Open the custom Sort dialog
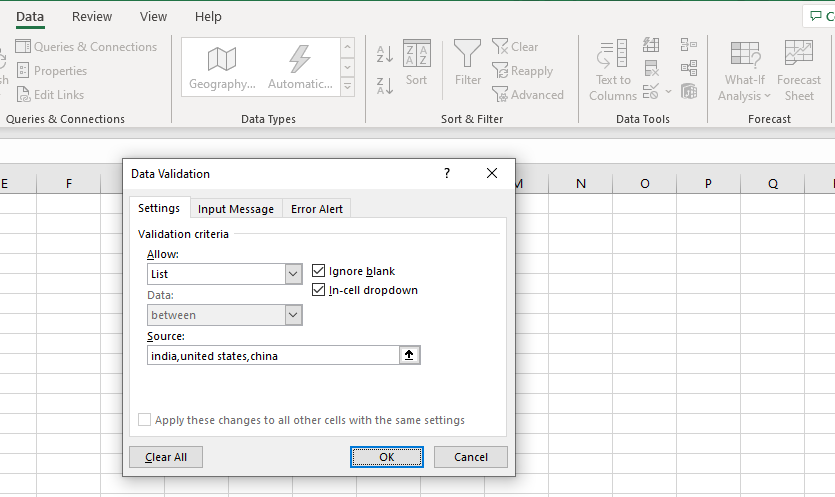 [x=416, y=63]
